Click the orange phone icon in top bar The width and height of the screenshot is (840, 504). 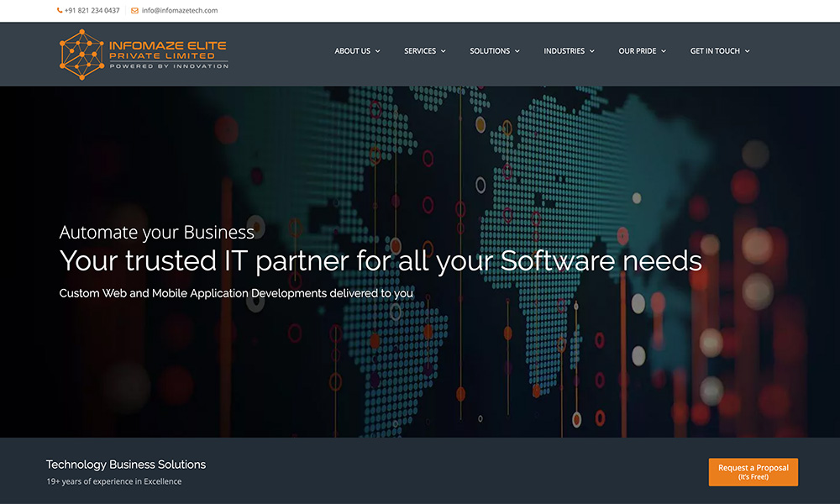tap(60, 11)
